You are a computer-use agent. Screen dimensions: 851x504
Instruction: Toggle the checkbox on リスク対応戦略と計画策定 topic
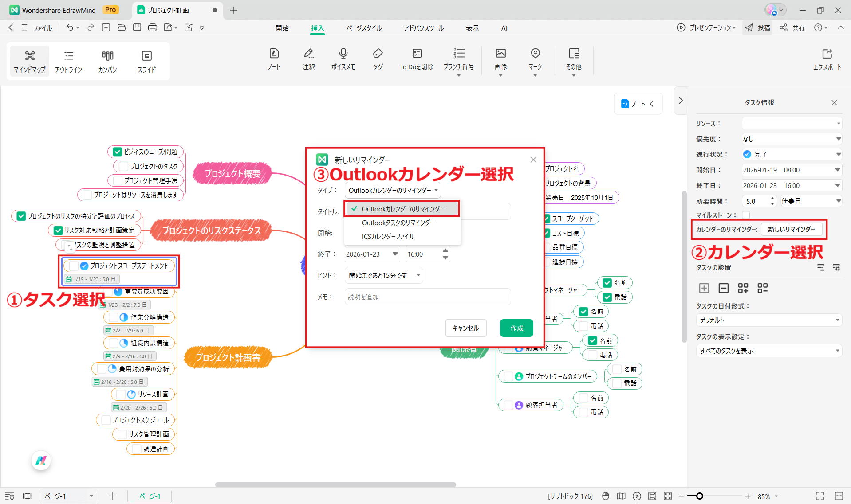click(58, 230)
